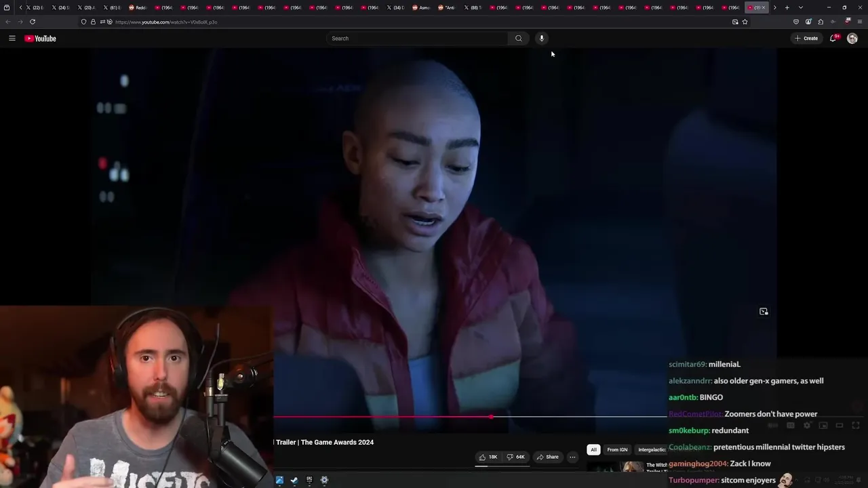This screenshot has width=868, height=488.
Task: Switch to the X tab labeled (88)
Action: click(x=473, y=7)
